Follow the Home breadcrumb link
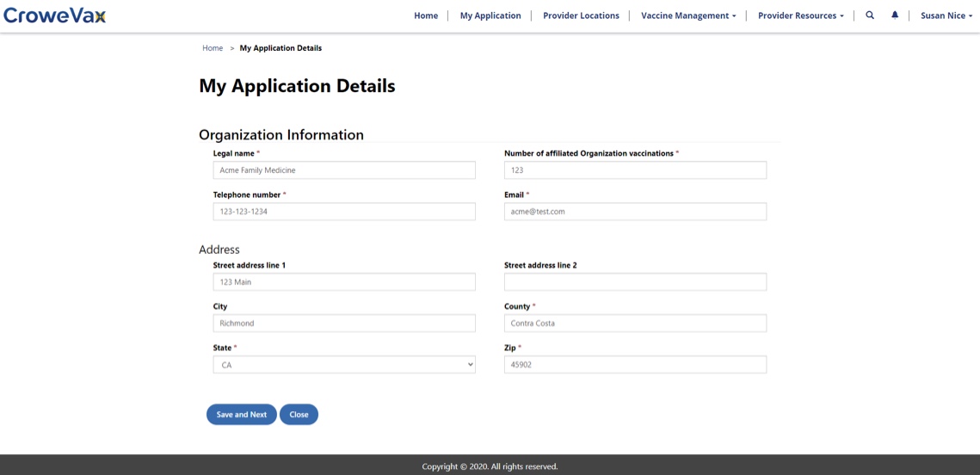Viewport: 980px width, 475px height. click(x=213, y=48)
